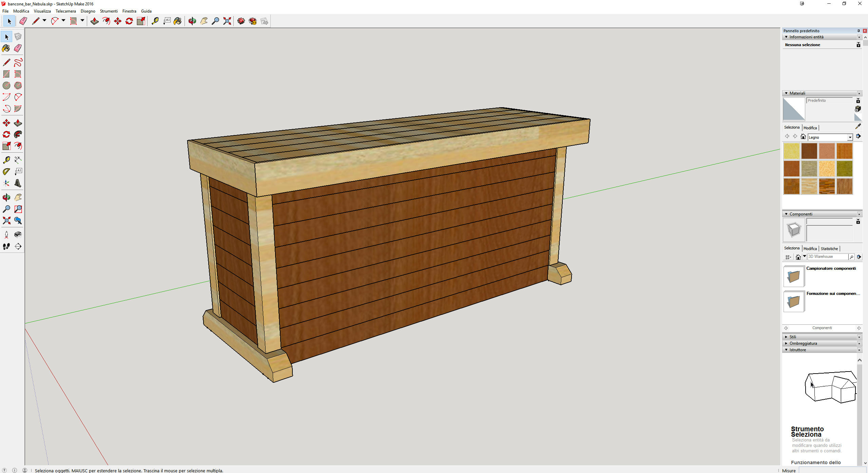Choose the dark brown wood swatch
This screenshot has width=868, height=473.
[809, 151]
